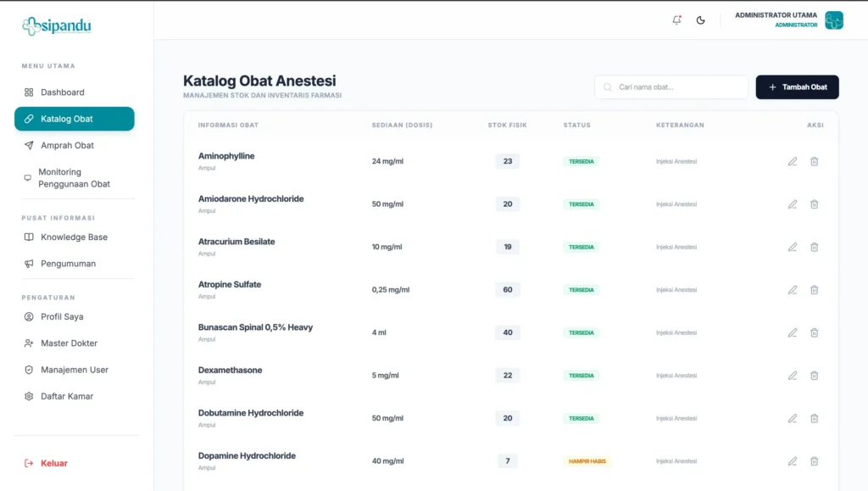Edit Bunascan Spinal 0,5% Heavy row
The image size is (868, 491).
coord(793,332)
